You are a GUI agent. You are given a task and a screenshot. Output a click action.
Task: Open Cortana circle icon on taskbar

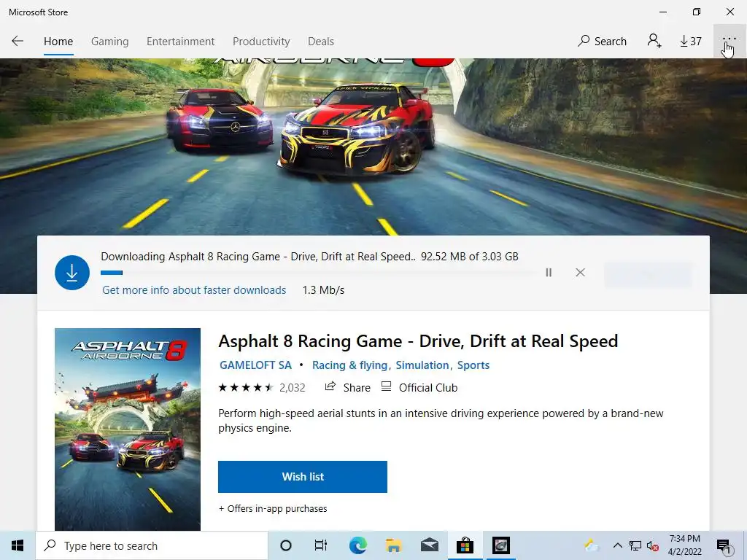286,545
